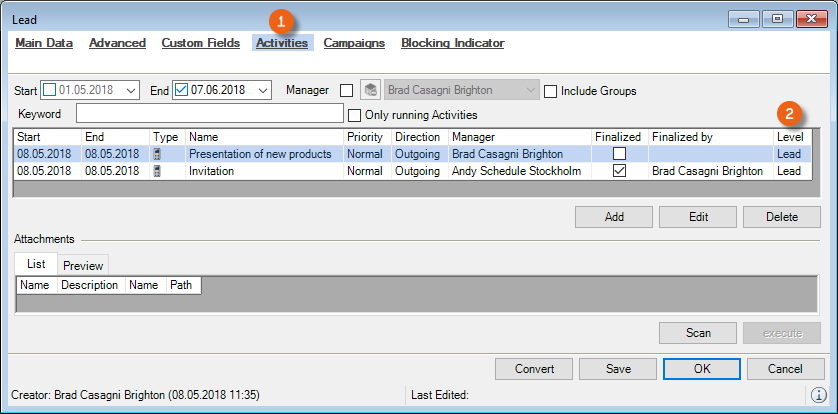Click type icon of Invitation activity row
The height and width of the screenshot is (414, 838).
pos(157,171)
